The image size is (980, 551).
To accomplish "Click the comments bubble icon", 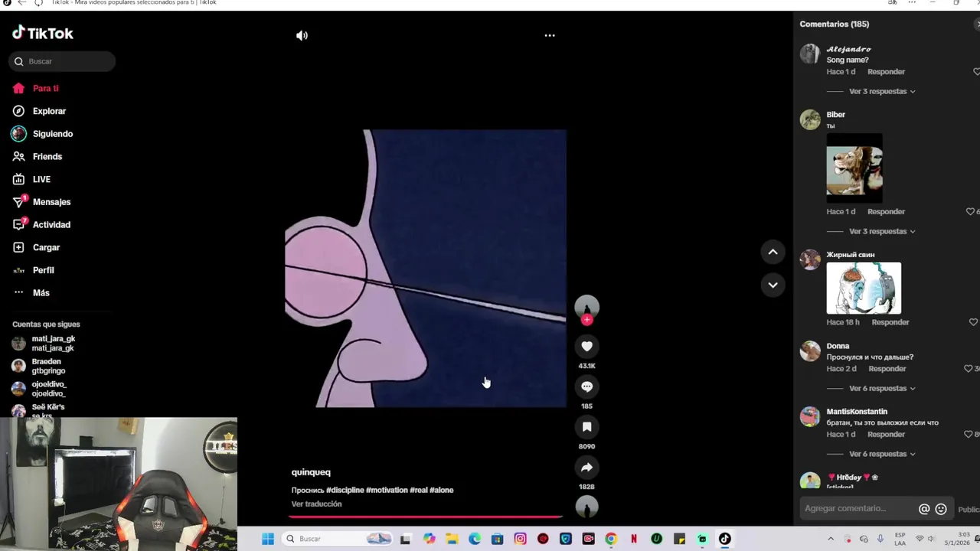I will click(587, 386).
